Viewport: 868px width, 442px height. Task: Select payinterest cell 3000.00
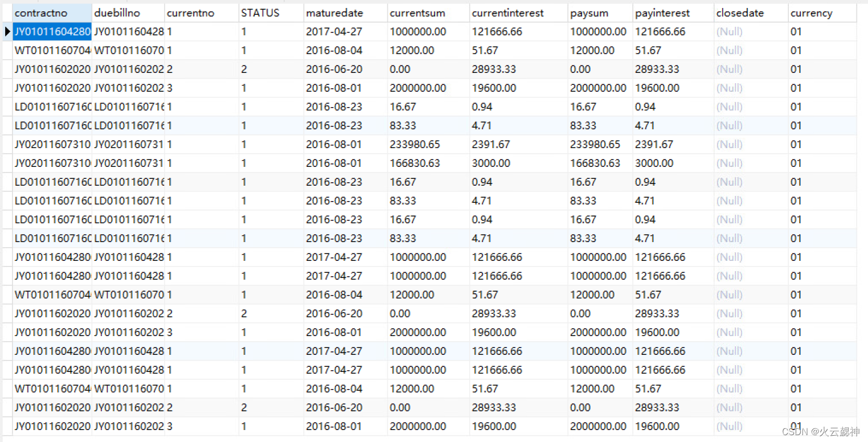(673, 163)
